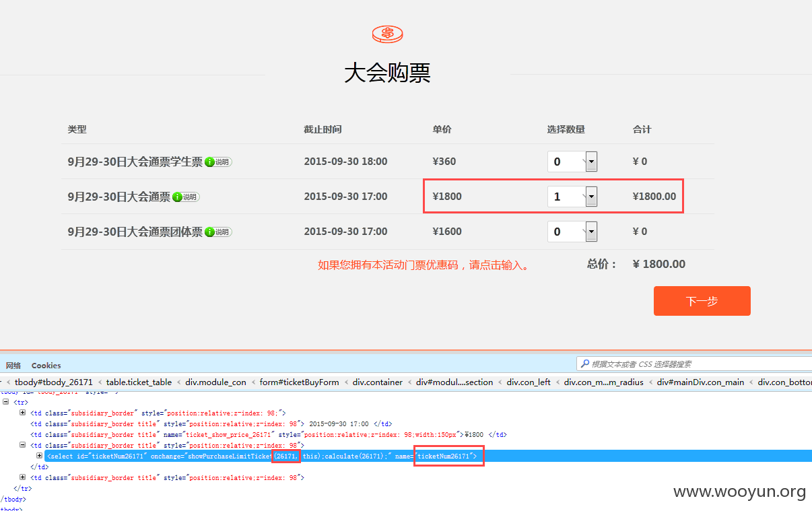Expand the first subsidiary_border td node
Image resolution: width=812 pixels, height=511 pixels.
pyautogui.click(x=23, y=413)
